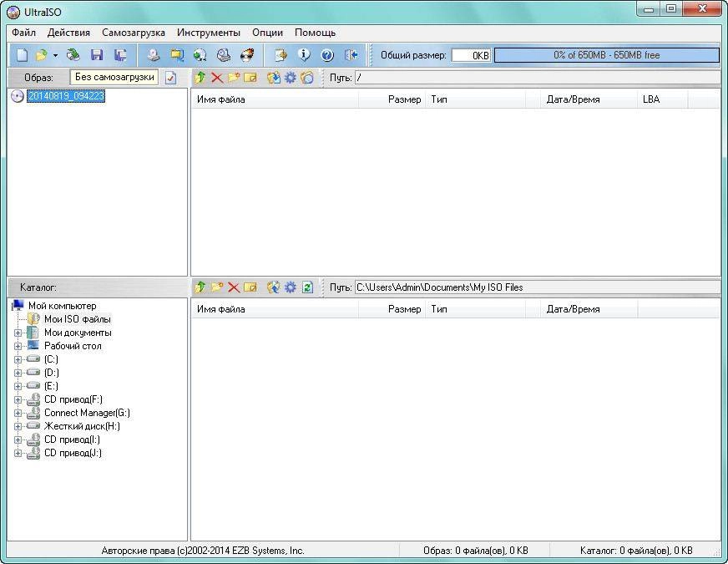
Task: Create a new image with the blank page icon
Action: coord(22,55)
